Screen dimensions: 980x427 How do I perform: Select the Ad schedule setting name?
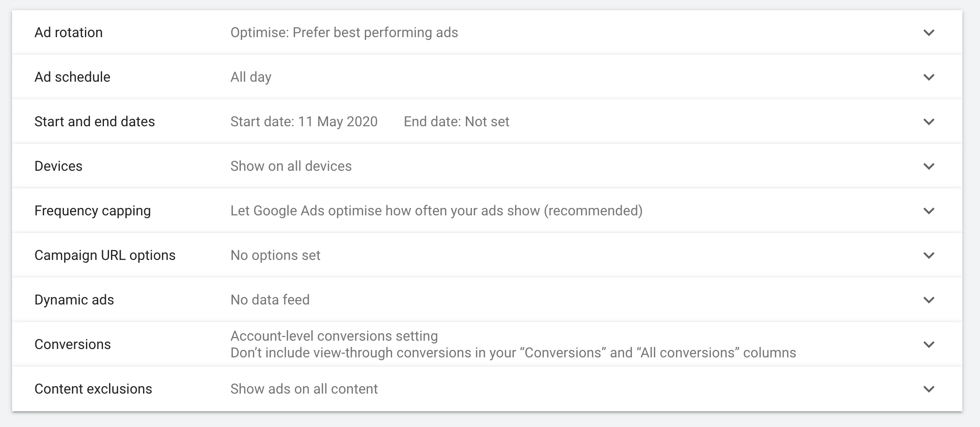72,77
